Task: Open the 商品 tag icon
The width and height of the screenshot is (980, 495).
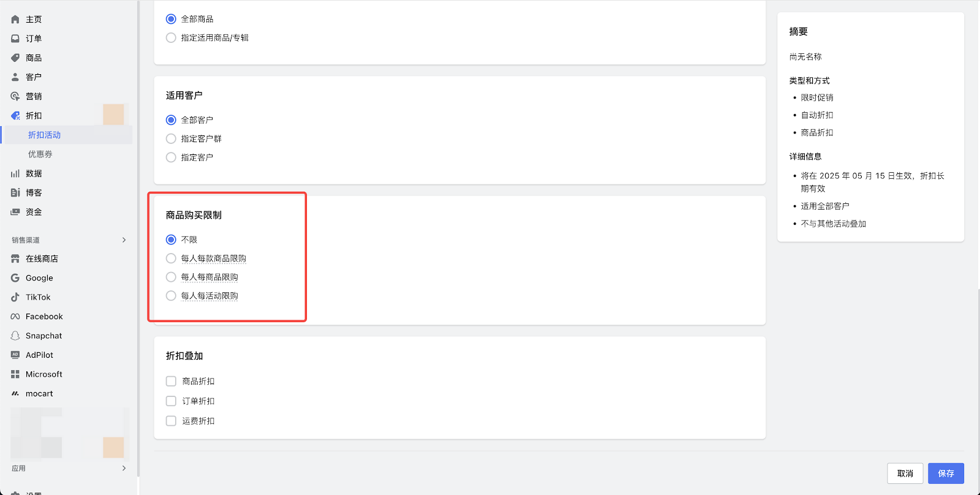Action: 15,58
